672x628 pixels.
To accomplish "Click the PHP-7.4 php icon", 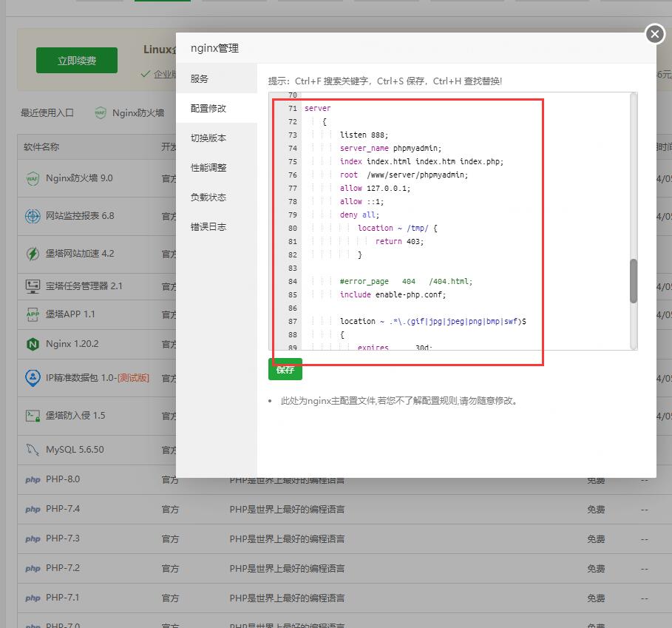I will (33, 509).
